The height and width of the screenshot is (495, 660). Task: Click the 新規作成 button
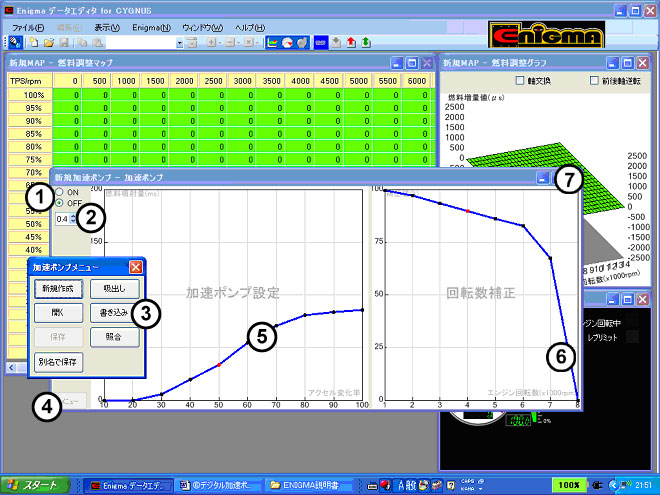[x=58, y=289]
